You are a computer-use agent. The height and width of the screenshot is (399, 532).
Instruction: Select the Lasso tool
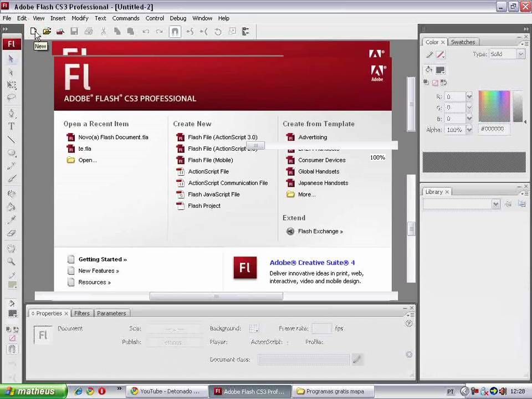(x=11, y=98)
